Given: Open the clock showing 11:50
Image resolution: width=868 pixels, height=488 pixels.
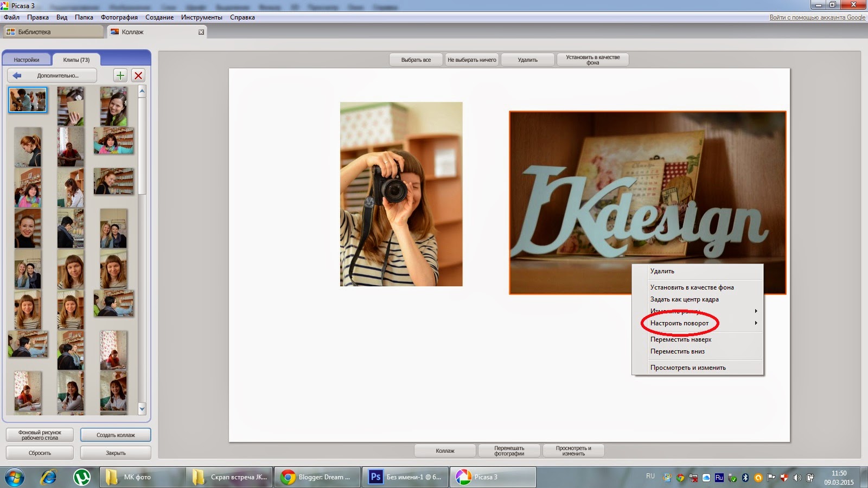Looking at the screenshot, I should [839, 477].
